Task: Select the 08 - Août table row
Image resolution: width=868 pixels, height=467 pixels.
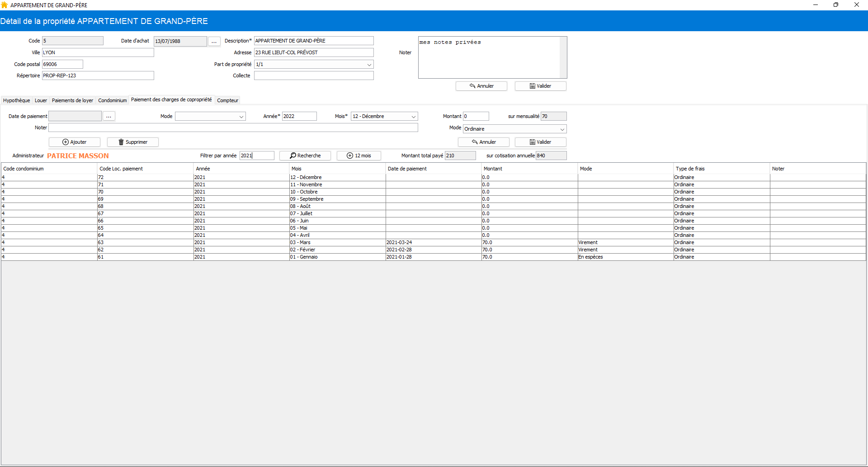Action: pos(434,206)
